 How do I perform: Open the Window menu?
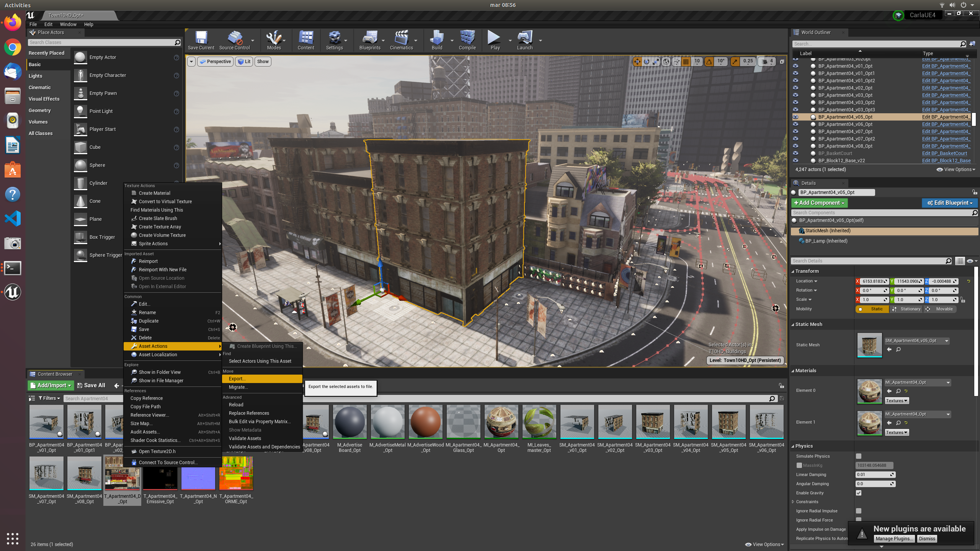coord(68,24)
